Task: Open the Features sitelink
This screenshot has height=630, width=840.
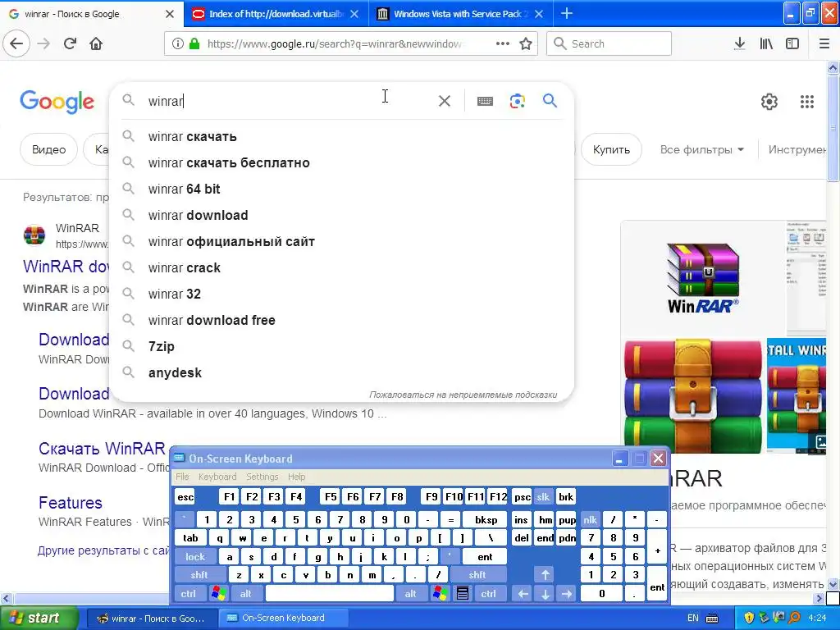Action: click(71, 503)
